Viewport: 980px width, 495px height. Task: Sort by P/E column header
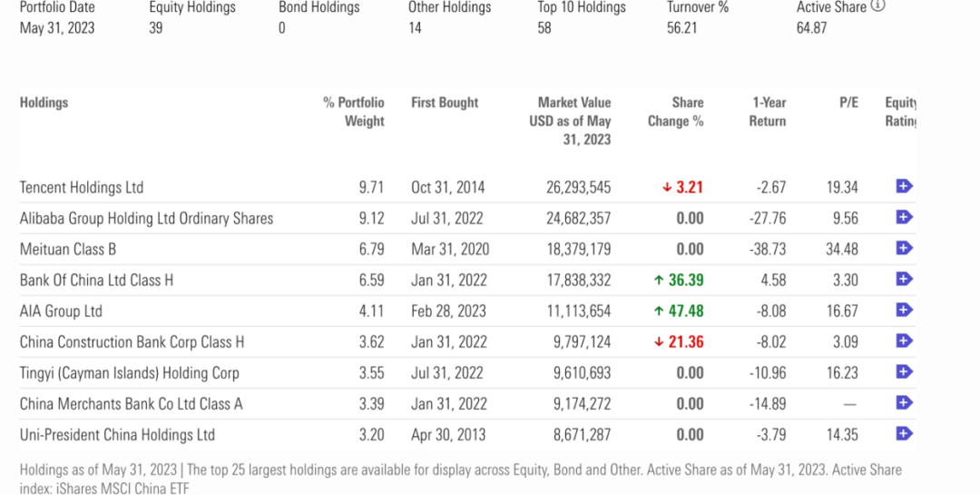[x=848, y=103]
